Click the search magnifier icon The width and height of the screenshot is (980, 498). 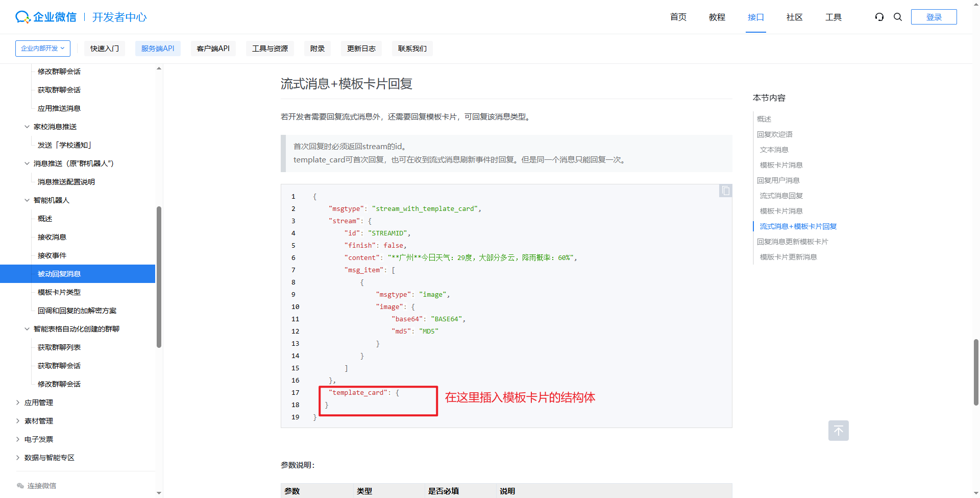pyautogui.click(x=898, y=17)
